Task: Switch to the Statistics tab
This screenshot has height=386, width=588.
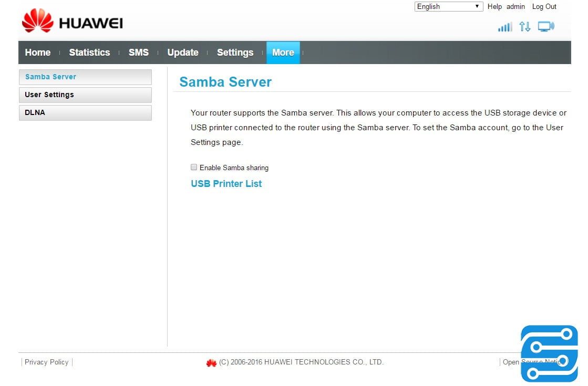Action: (89, 53)
